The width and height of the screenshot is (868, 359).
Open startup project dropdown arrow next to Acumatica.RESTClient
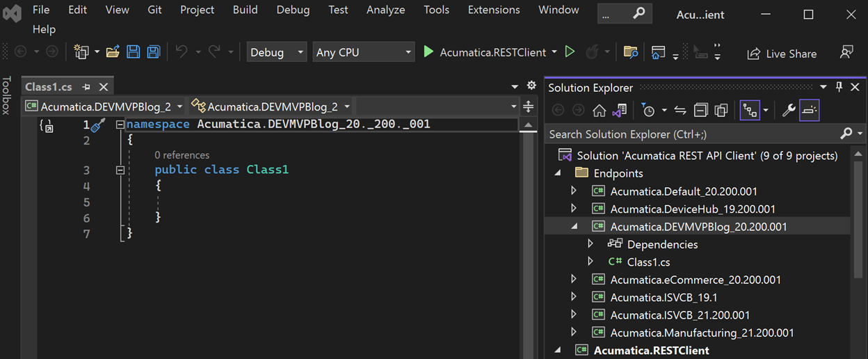pyautogui.click(x=554, y=52)
